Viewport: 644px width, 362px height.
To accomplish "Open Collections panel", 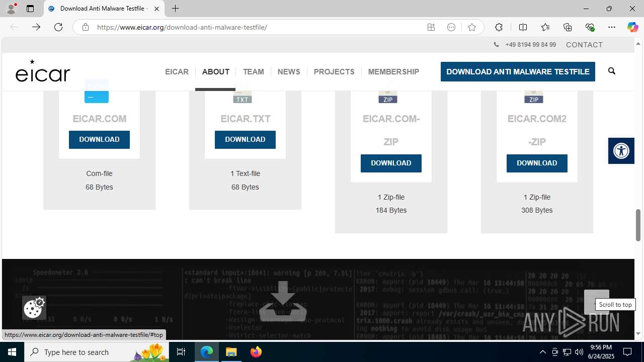I will [568, 27].
